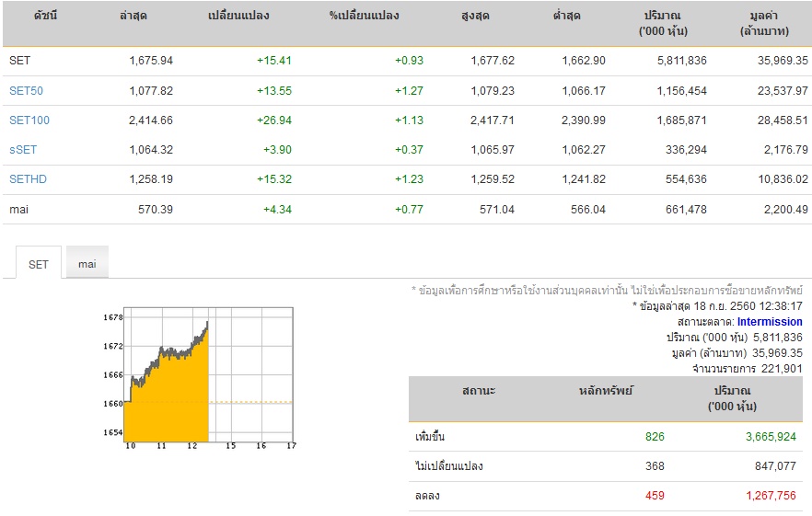Click the หลักทรัพย์ column header

pos(606,391)
